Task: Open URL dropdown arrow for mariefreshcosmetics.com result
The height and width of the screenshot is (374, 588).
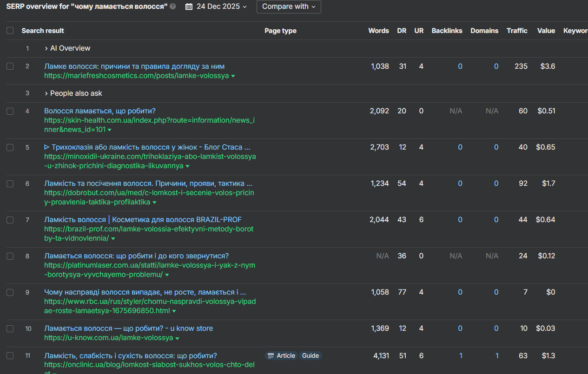Action: coord(233,76)
